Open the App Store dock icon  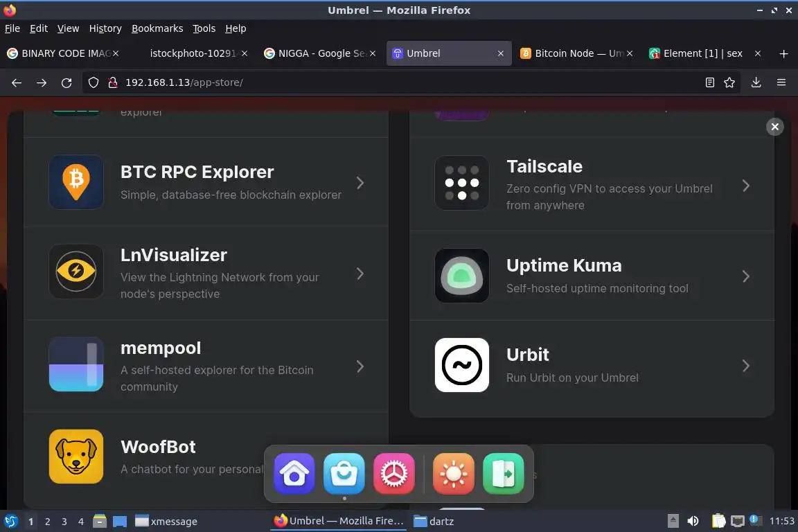pyautogui.click(x=344, y=473)
